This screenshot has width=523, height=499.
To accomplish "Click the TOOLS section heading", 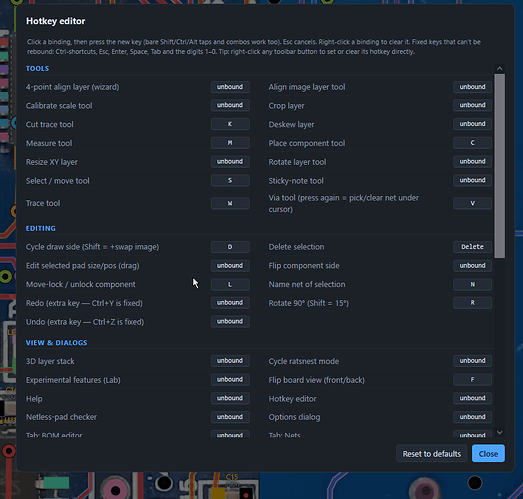I will pyautogui.click(x=37, y=68).
